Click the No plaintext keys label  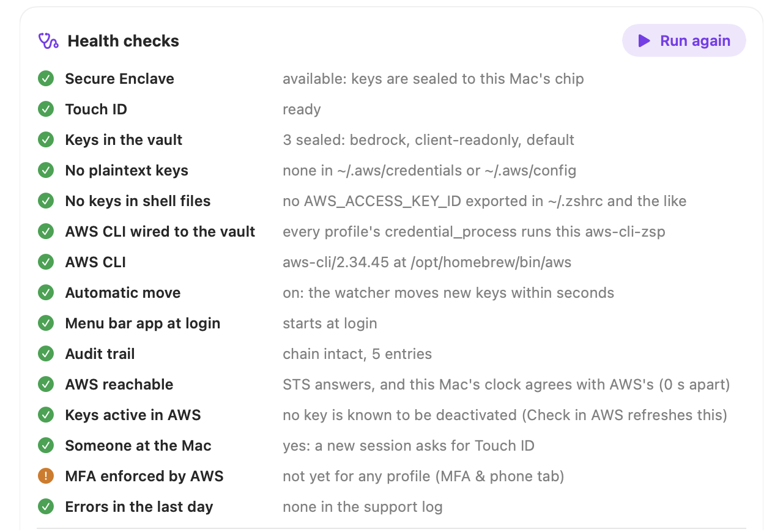click(x=127, y=171)
